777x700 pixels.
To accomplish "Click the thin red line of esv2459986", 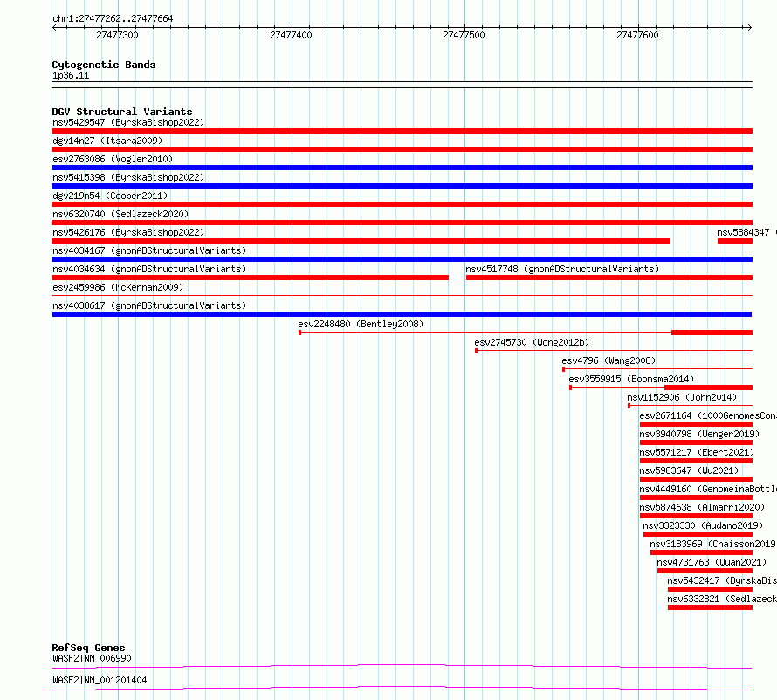I will coord(402,296).
